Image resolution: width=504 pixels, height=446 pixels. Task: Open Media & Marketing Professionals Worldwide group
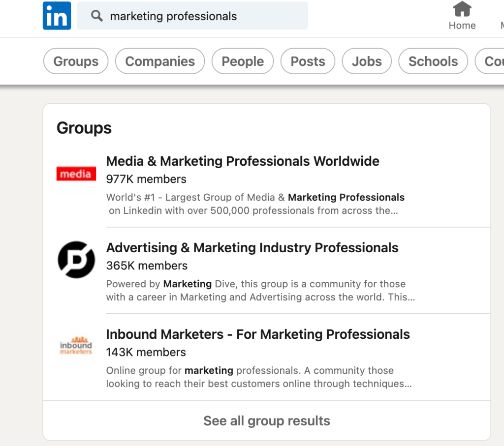point(243,161)
